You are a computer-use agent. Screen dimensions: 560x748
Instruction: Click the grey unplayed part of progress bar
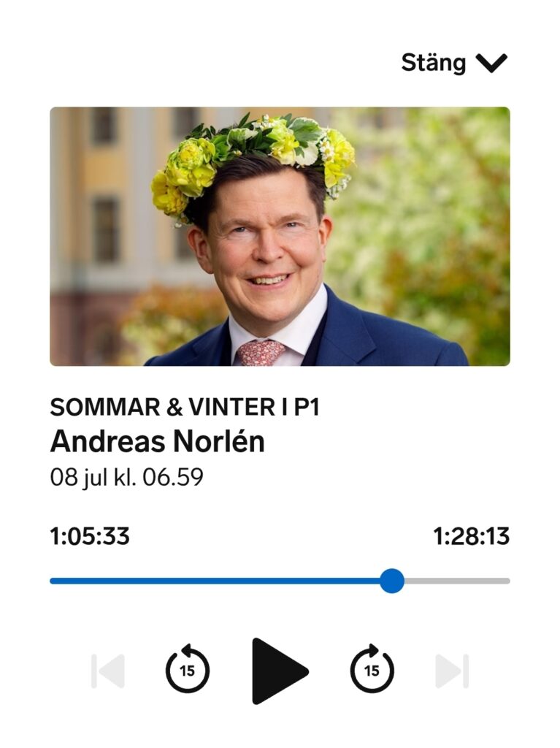(457, 581)
